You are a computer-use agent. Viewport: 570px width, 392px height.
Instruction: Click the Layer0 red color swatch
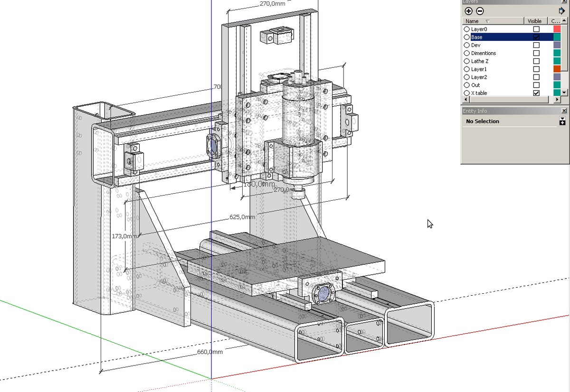[x=557, y=29]
